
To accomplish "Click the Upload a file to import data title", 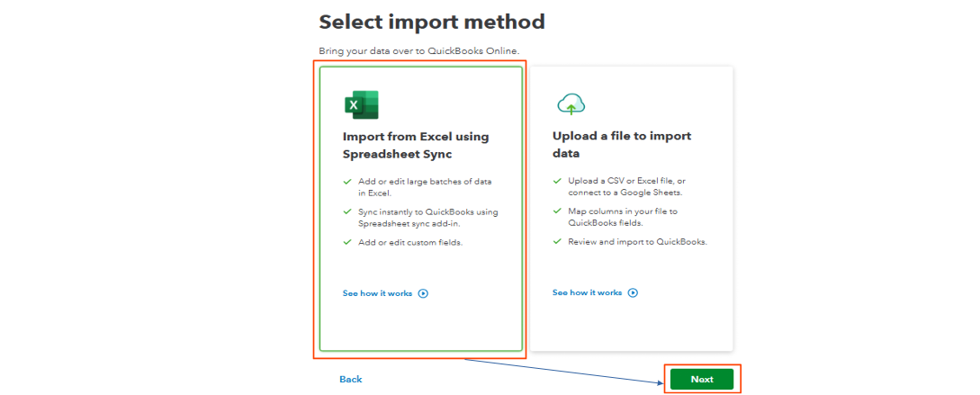I will (x=622, y=144).
